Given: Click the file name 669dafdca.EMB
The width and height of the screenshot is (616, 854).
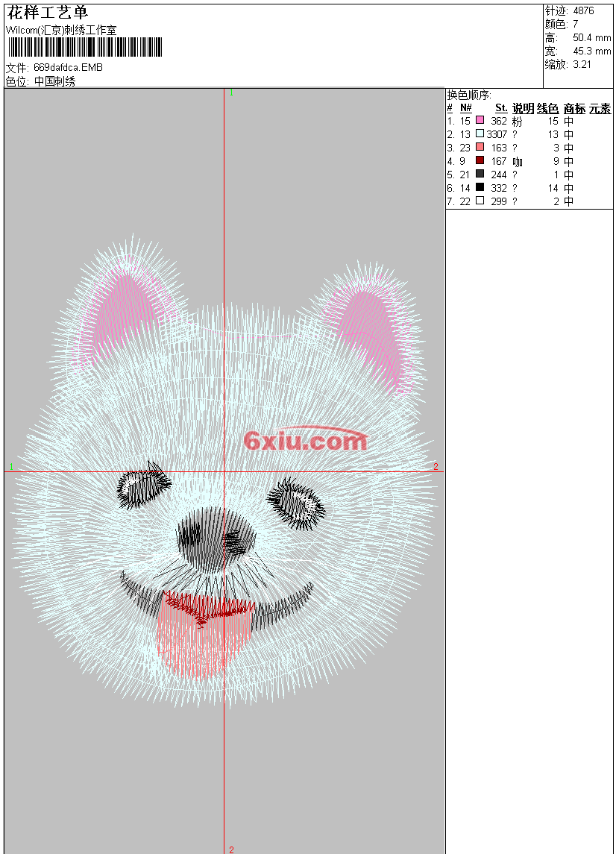Looking at the screenshot, I should 68,68.
